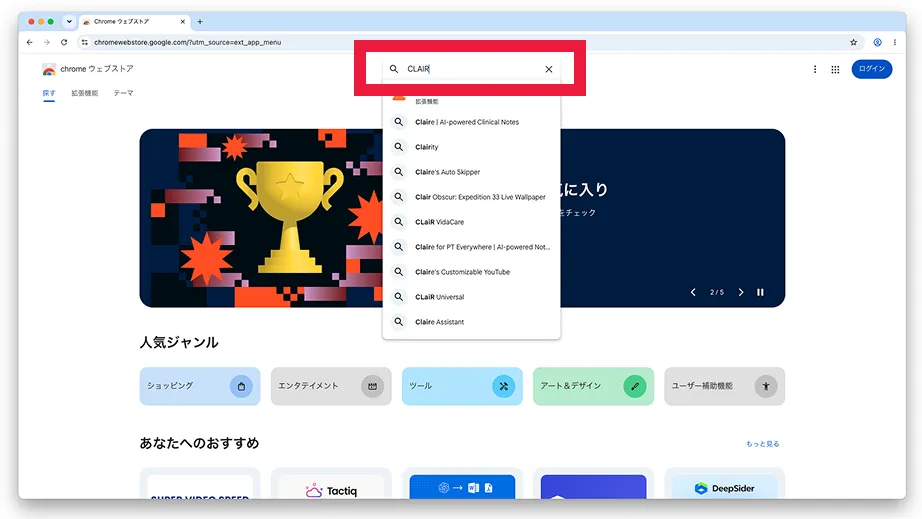Choose suggestion Claire AI-powered Clinical Notes
Image resolution: width=922 pixels, height=519 pixels.
[x=472, y=122]
